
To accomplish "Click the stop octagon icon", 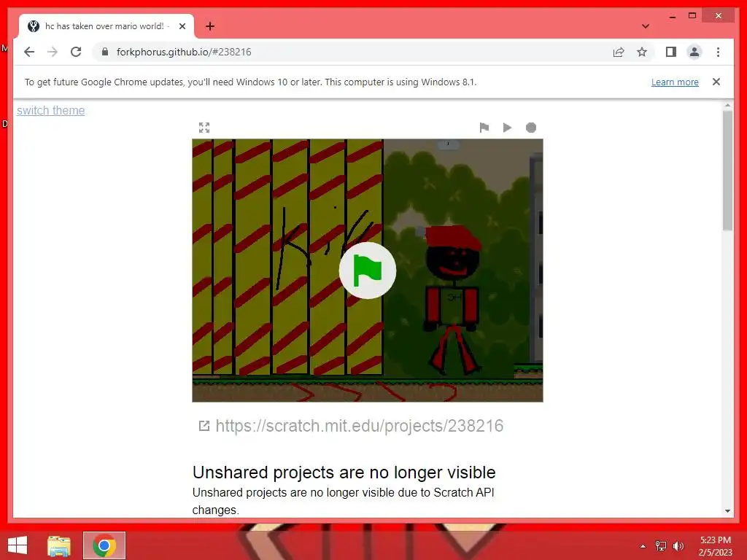I will (x=531, y=128).
